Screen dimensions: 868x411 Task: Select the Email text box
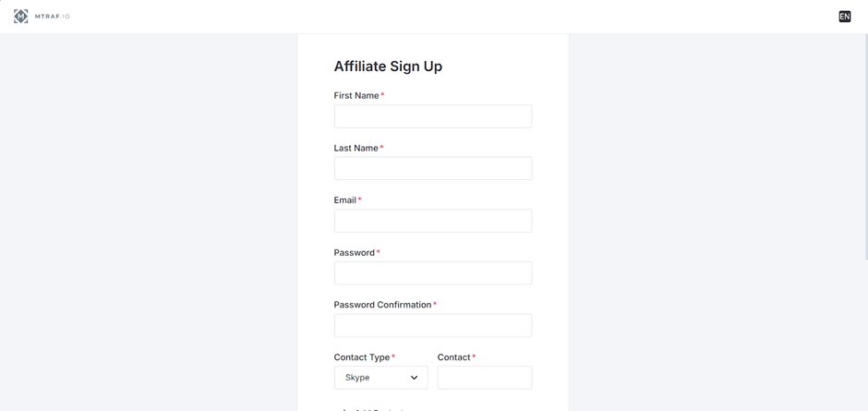click(432, 221)
